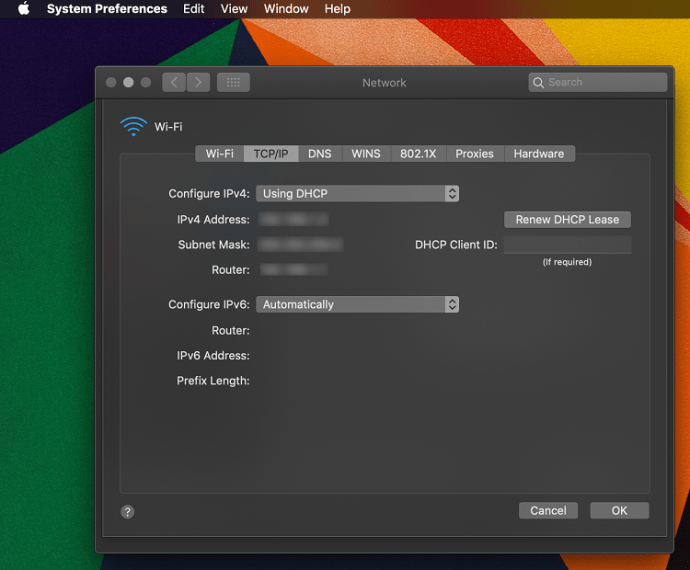
Task: Click the blurred Subnet Mask value
Action: tap(301, 244)
